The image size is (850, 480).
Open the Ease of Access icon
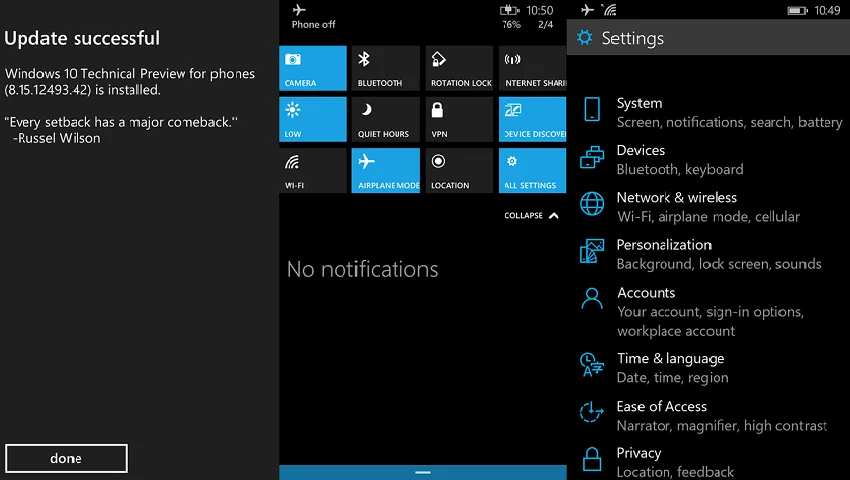pos(591,412)
